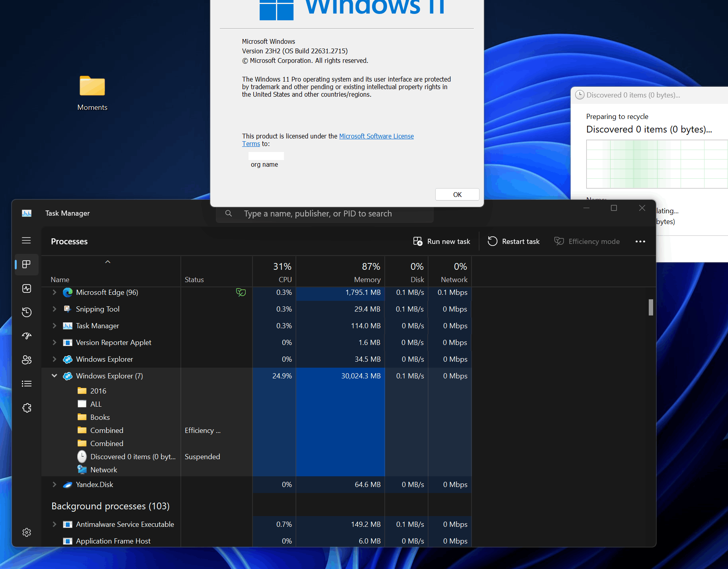Screen dimensions: 728x569
Task: Expand the Snipping Tool process group
Action: (55, 309)
